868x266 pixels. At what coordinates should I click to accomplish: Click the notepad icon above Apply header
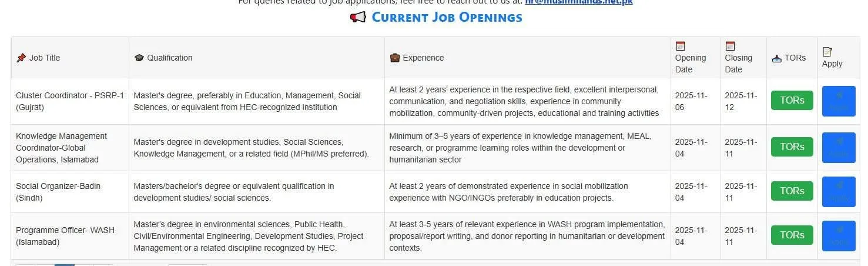tap(827, 52)
